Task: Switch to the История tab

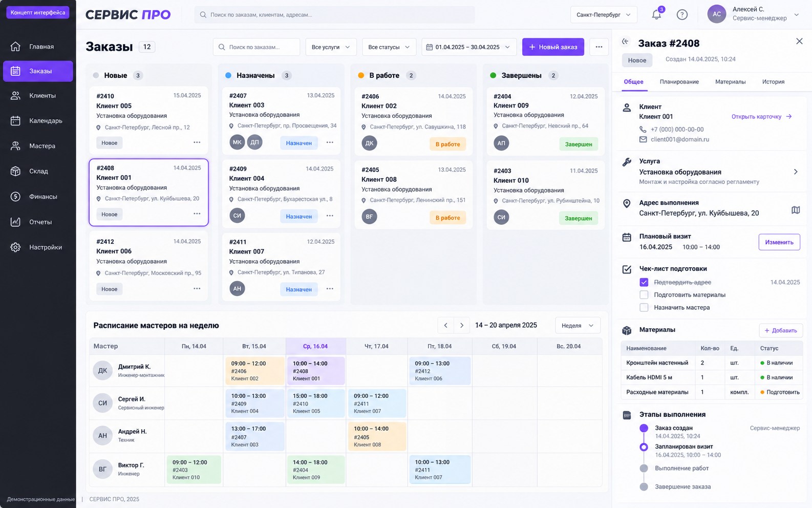Action: pyautogui.click(x=773, y=82)
